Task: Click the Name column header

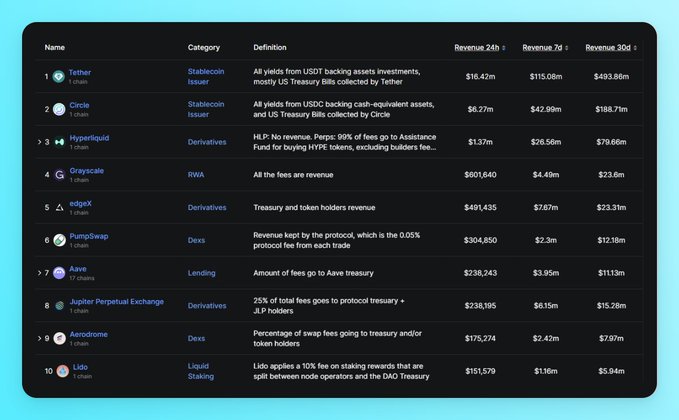Action: [55, 47]
